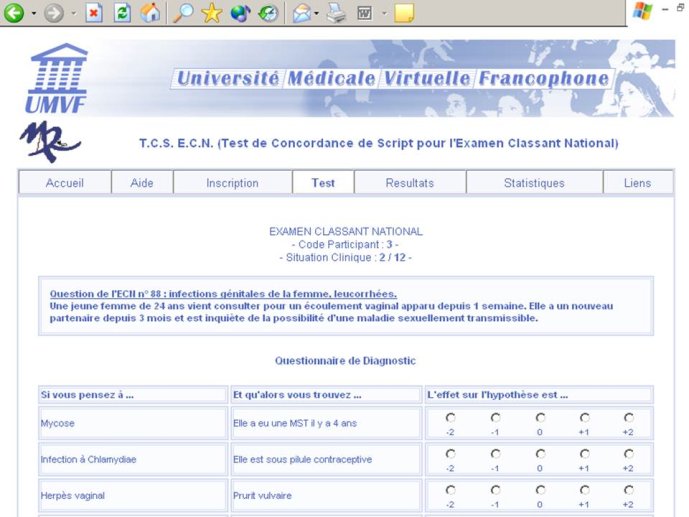Open the Forward button history dropdown arrow
Image resolution: width=689 pixels, height=517 pixels.
pyautogui.click(x=73, y=13)
